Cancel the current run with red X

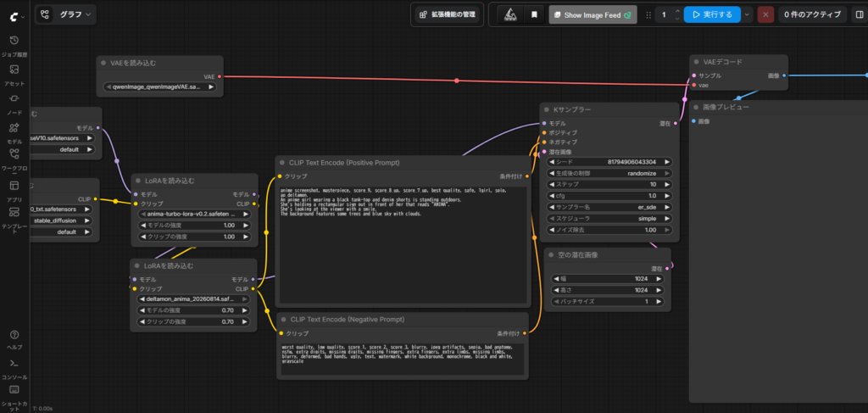[765, 15]
